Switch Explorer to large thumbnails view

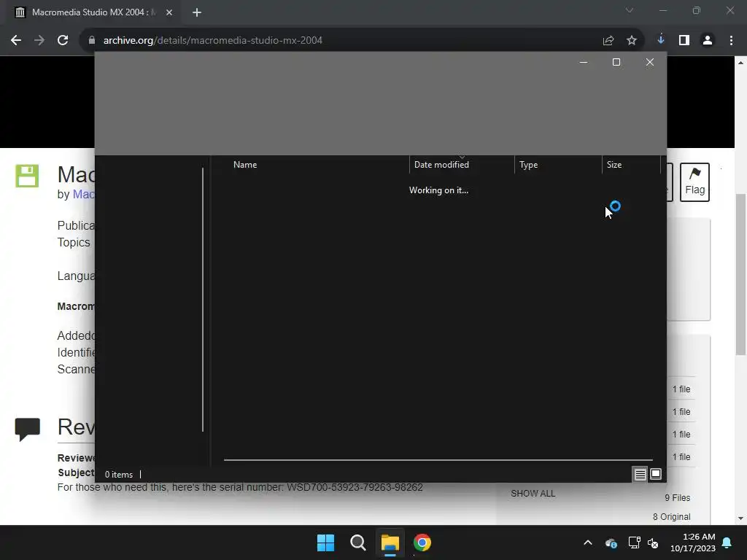(x=656, y=474)
